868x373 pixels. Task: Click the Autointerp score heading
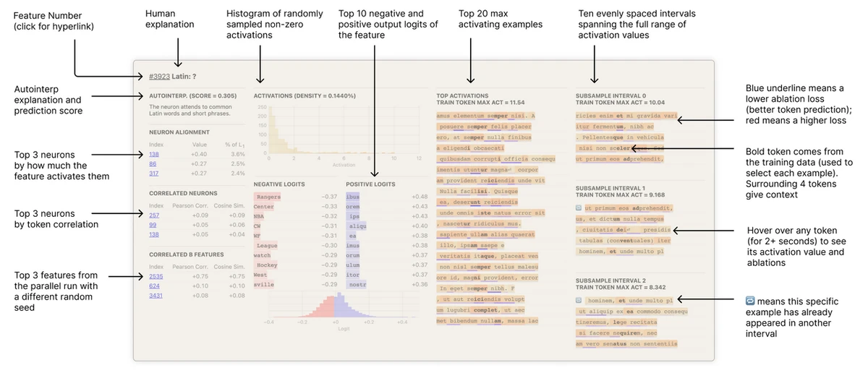(x=193, y=95)
